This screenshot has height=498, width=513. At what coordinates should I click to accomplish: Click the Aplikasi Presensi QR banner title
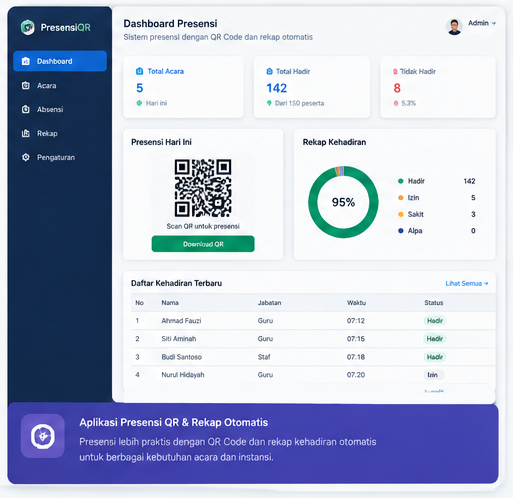[x=174, y=422]
